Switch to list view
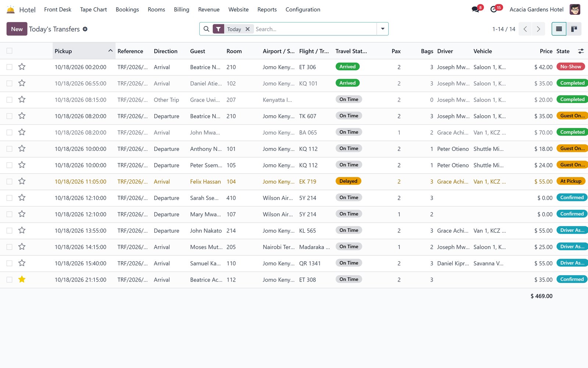588x368 pixels. pyautogui.click(x=559, y=29)
